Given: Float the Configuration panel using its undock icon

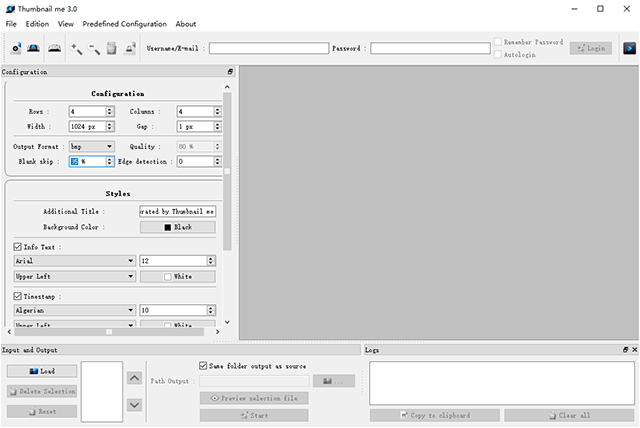Looking at the screenshot, I should [230, 72].
